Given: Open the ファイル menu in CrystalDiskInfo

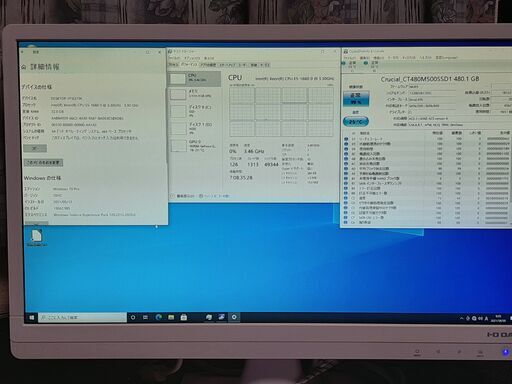Looking at the screenshot, I should pyautogui.click(x=350, y=58).
